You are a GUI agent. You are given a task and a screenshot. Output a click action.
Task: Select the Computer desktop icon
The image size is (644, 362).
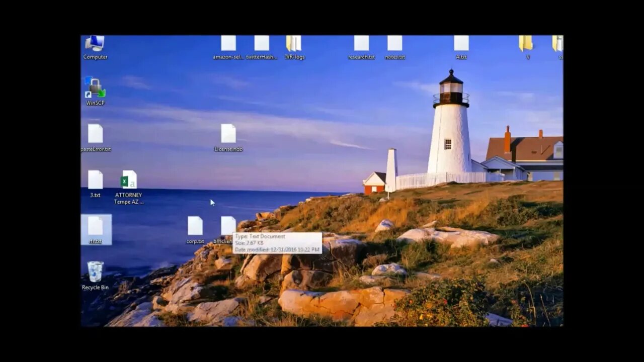[95, 47]
